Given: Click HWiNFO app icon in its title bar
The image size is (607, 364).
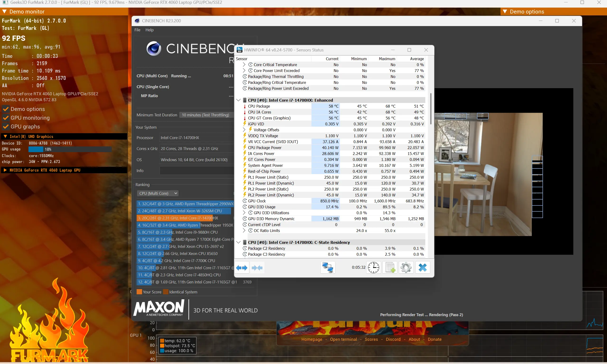Looking at the screenshot, I should 239,50.
